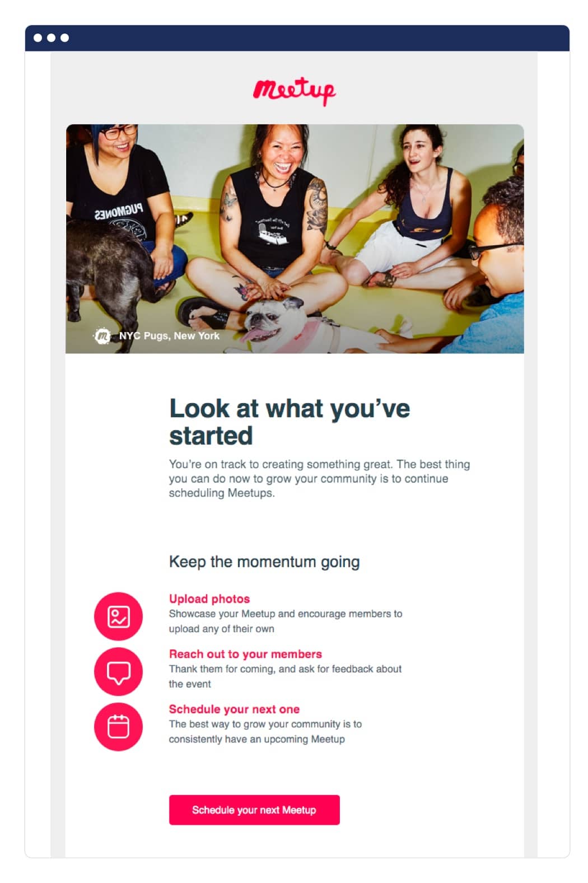Click the pink photo upload icon
Screen dimensions: 588x883
pos(118,616)
